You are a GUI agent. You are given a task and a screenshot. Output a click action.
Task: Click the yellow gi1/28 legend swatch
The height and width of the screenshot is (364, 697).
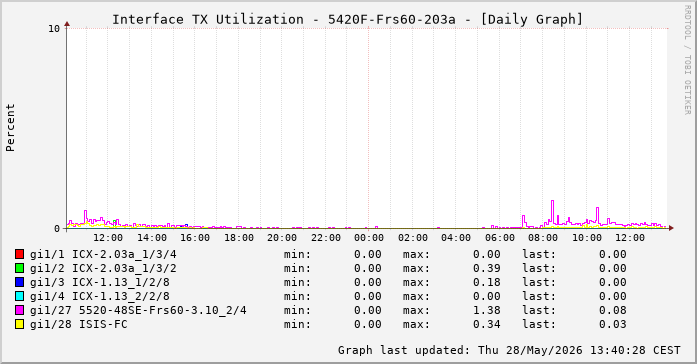(x=19, y=324)
